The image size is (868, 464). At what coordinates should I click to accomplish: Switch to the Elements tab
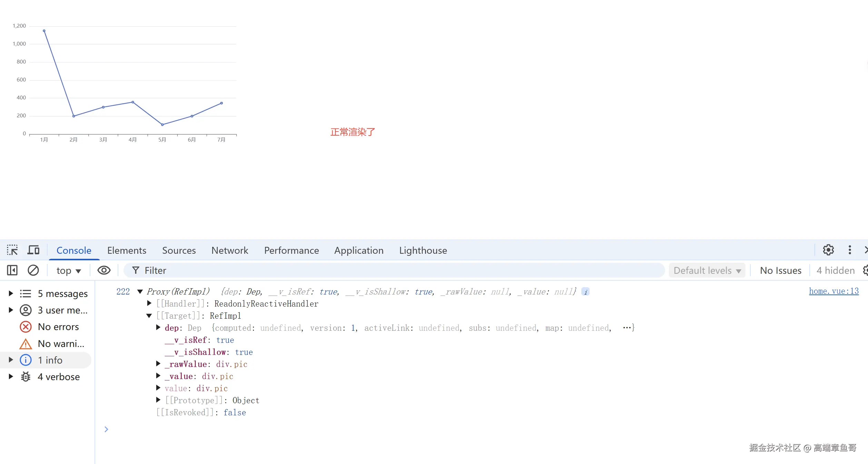click(x=127, y=250)
